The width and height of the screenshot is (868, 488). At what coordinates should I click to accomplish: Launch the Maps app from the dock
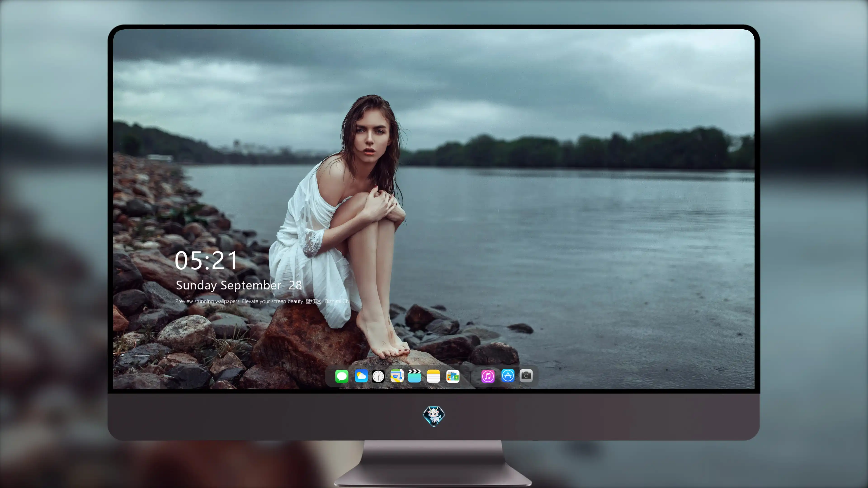coord(397,376)
